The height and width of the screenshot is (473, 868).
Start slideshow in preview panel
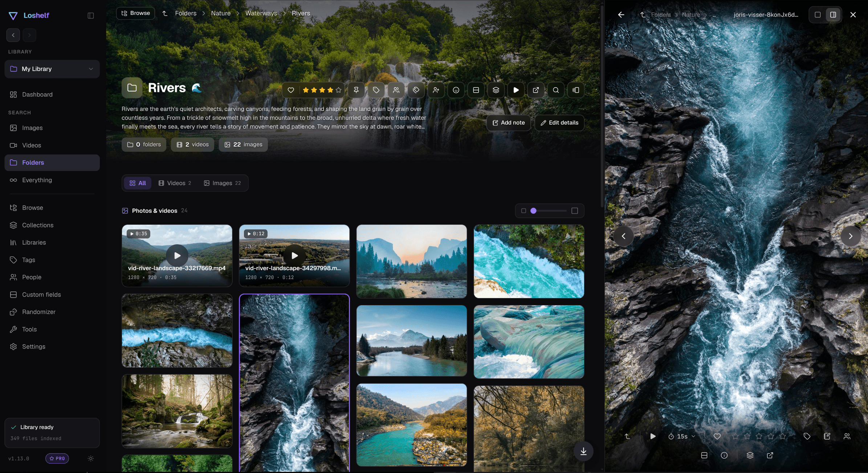tap(653, 436)
